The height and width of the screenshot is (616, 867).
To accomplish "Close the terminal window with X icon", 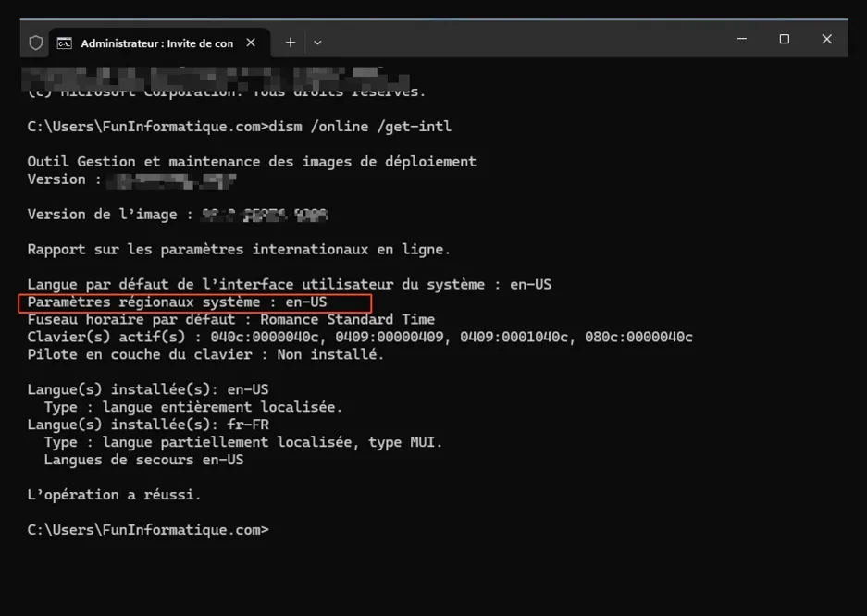I will pyautogui.click(x=826, y=39).
